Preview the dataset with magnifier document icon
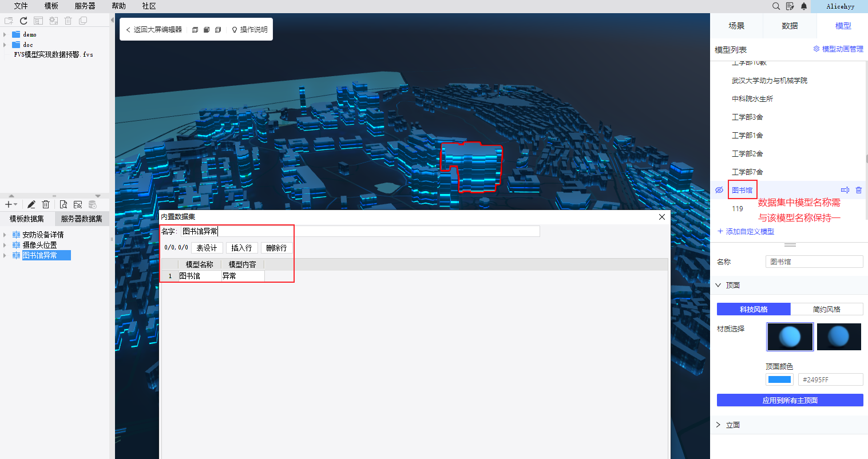Screen dimensions: 868x459 [x=63, y=204]
